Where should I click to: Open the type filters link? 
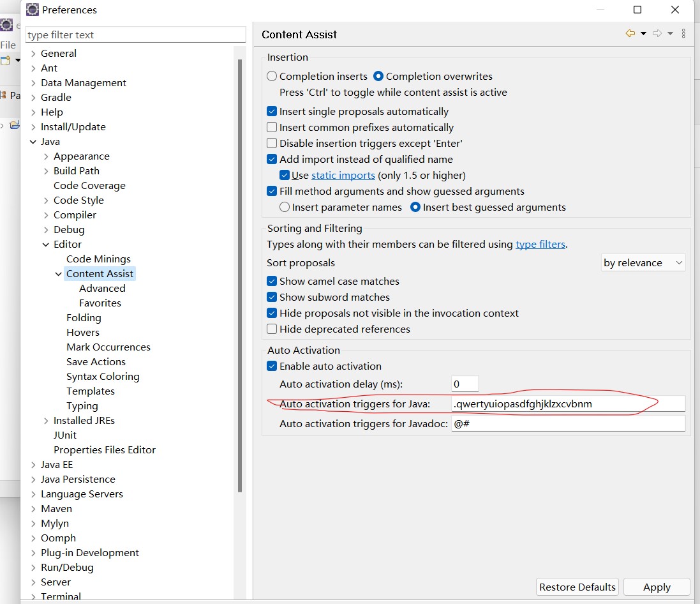click(540, 245)
